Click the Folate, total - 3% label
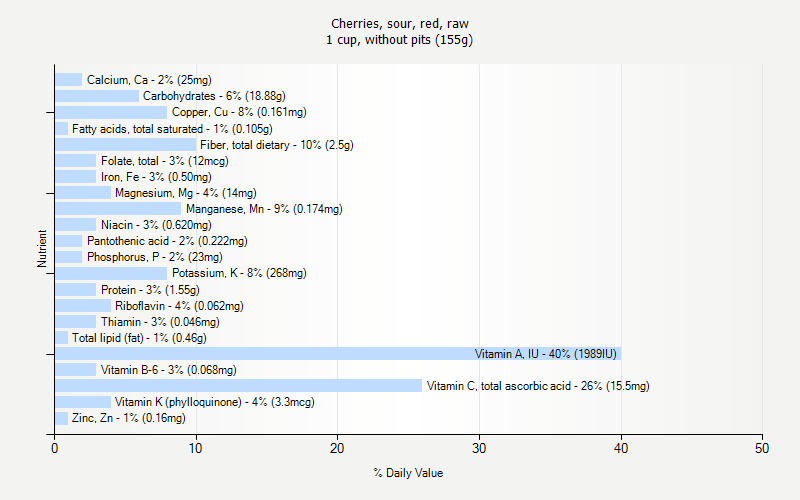 tap(165, 161)
